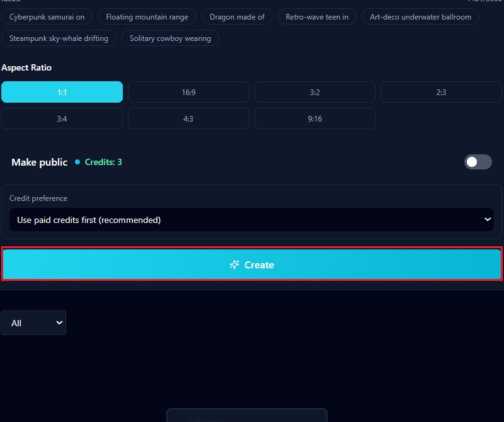Switch to 9:16 aspect ratio

pyautogui.click(x=314, y=118)
